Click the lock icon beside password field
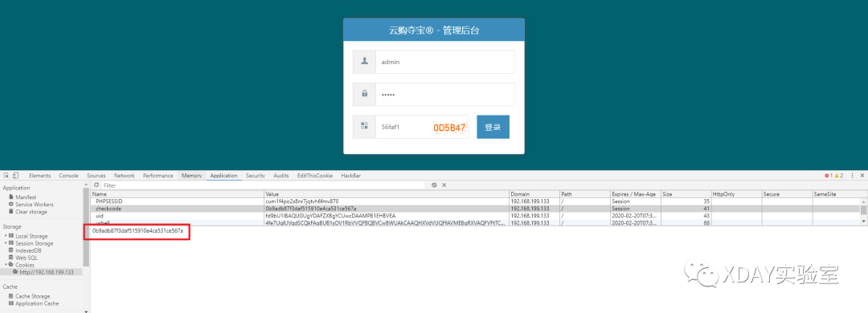 tap(364, 94)
